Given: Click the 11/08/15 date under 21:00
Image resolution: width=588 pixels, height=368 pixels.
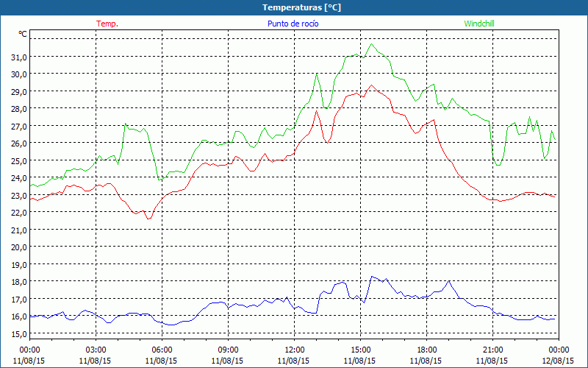Looking at the screenshot, I should 492,361.
